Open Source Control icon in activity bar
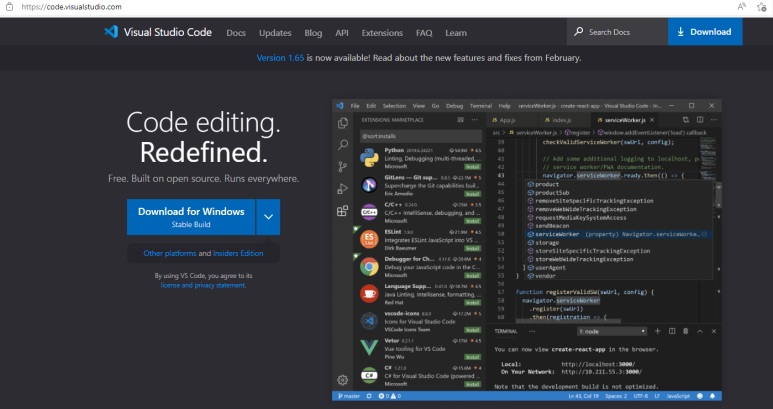Screen dimensions: 773x409 (x=343, y=167)
